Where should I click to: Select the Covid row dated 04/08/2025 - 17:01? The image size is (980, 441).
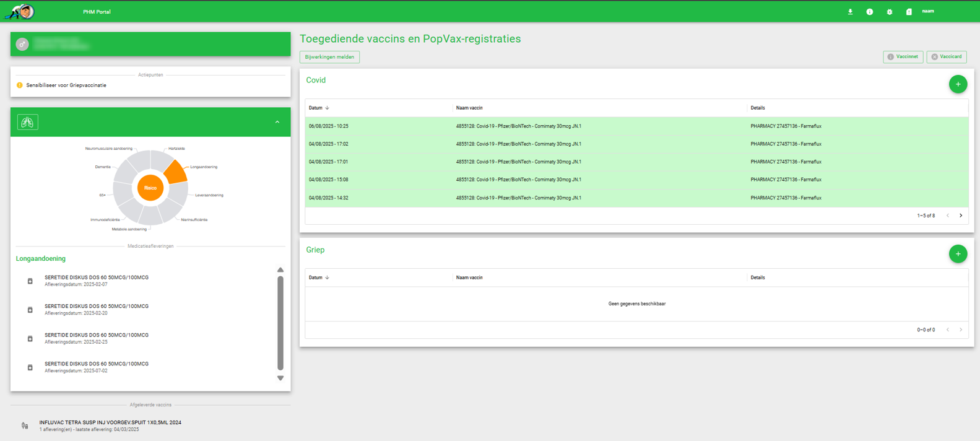click(636, 162)
